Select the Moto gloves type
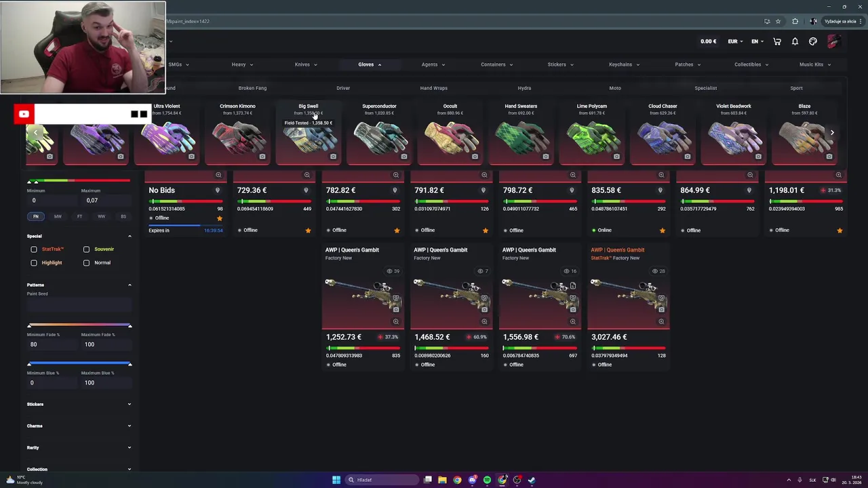Screen dimensions: 868x488 [615, 88]
